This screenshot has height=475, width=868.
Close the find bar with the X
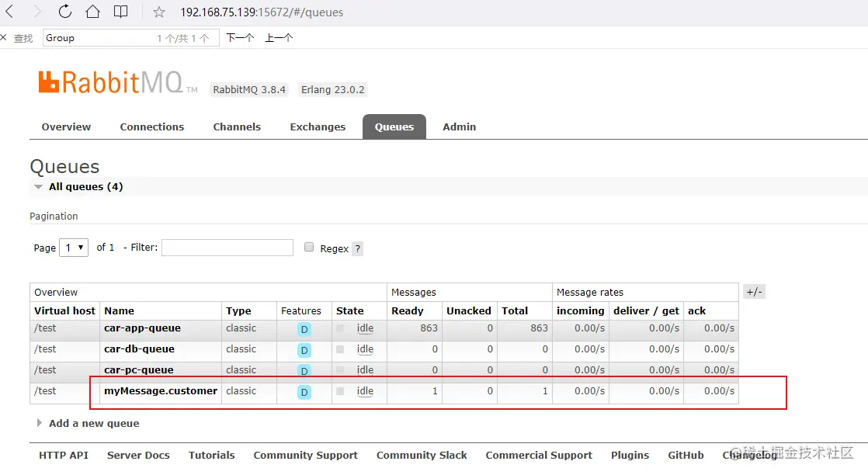[4, 38]
